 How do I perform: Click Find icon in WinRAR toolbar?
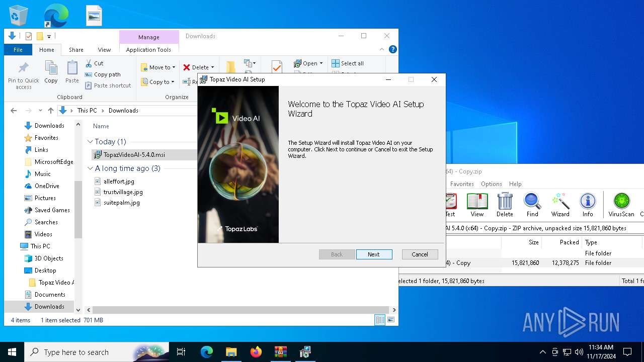532,205
